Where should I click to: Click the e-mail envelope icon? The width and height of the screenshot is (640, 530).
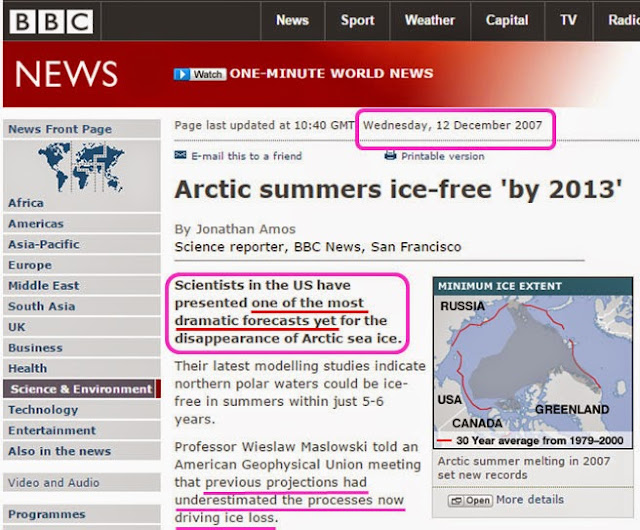pos(180,155)
